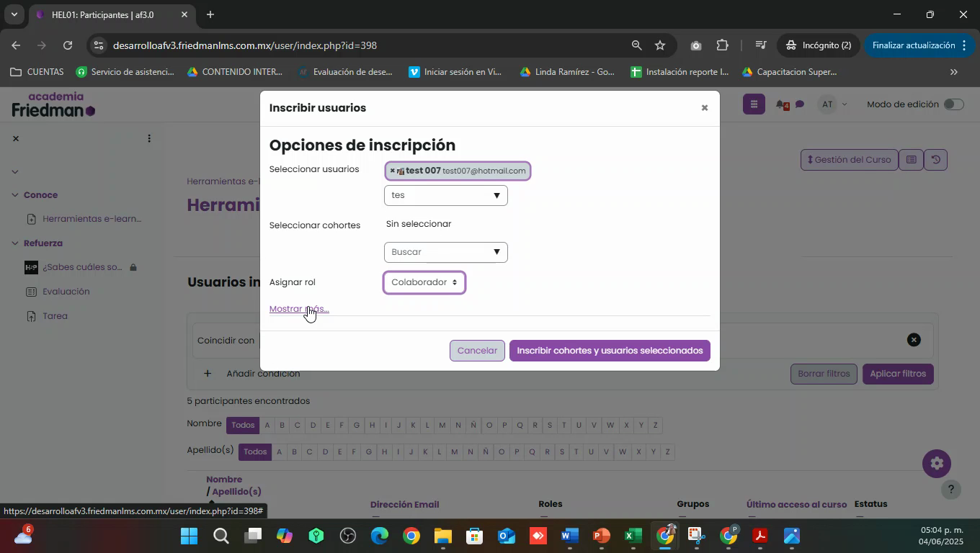The width and height of the screenshot is (980, 553).
Task: Open Capacitacion Super... bookmark
Action: 789,72
